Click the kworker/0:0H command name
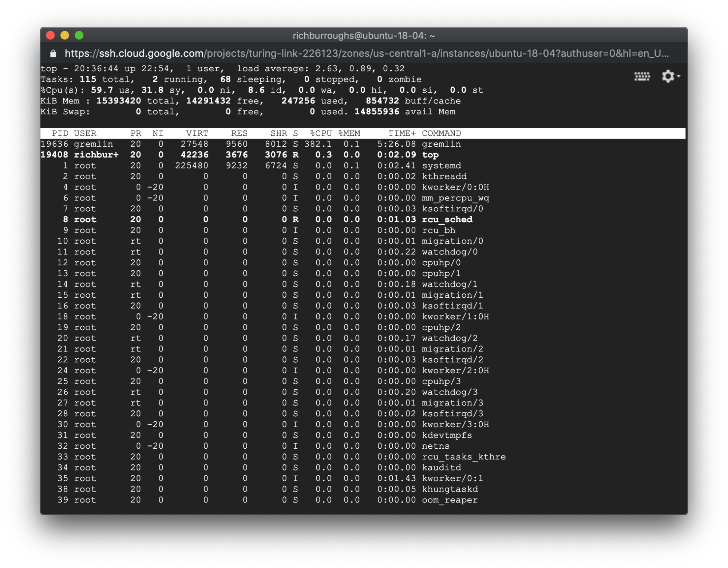728x568 pixels. (455, 187)
